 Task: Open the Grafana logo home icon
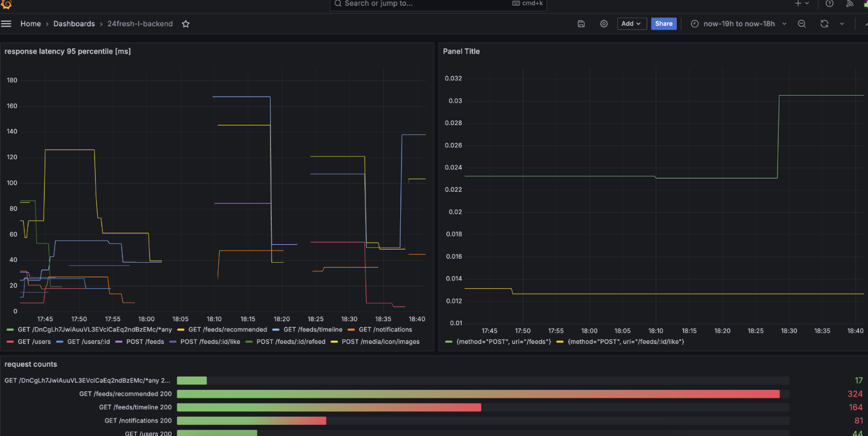point(6,4)
